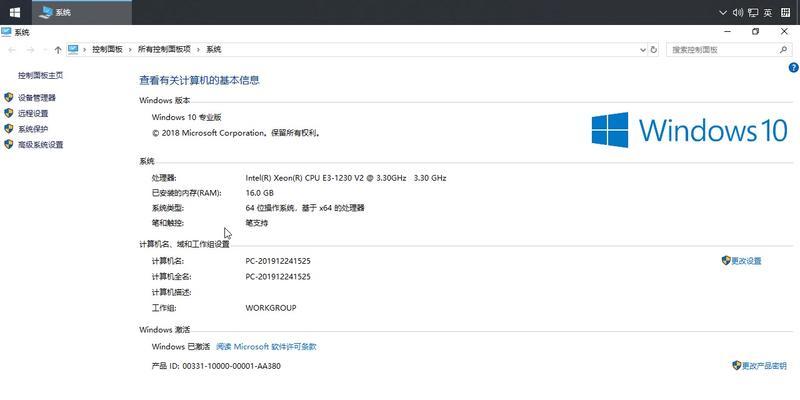Screen dimensions: 800x400
Task: Click the search magnifier icon
Action: pos(783,49)
